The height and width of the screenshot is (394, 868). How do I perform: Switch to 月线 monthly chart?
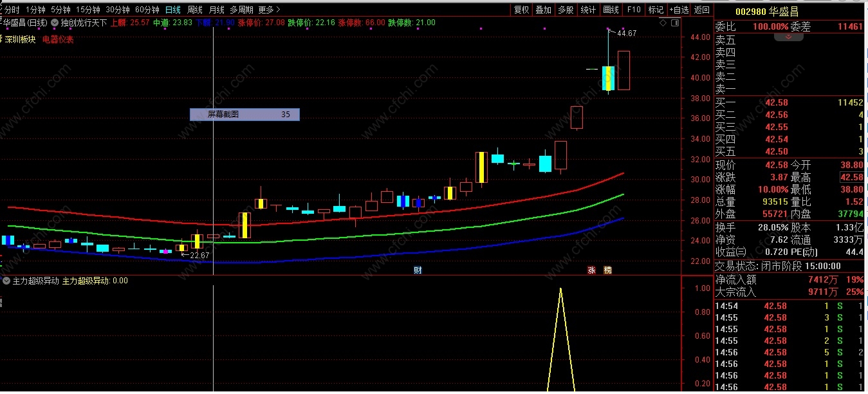217,10
